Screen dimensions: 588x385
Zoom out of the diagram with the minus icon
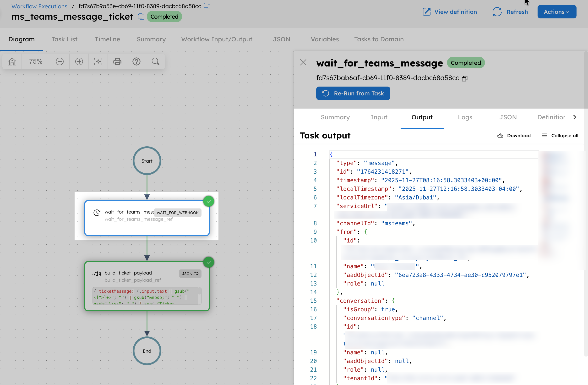60,61
